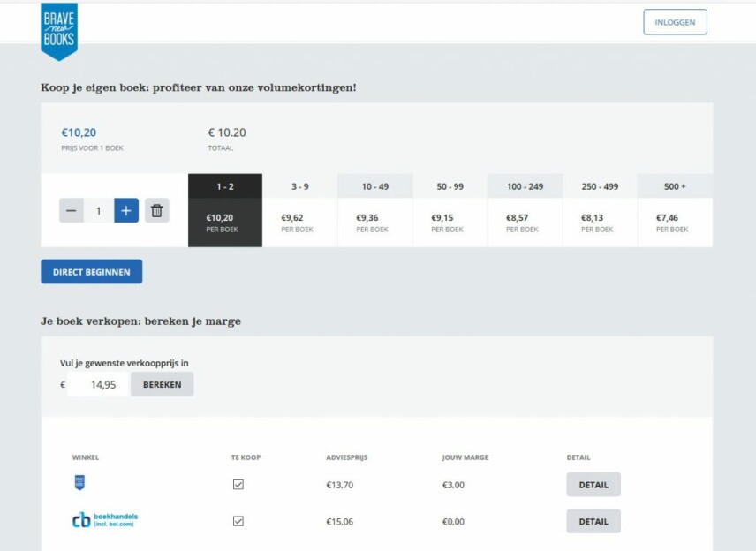Select the 1 - 2 volume tier
The height and width of the screenshot is (551, 756).
(x=224, y=210)
